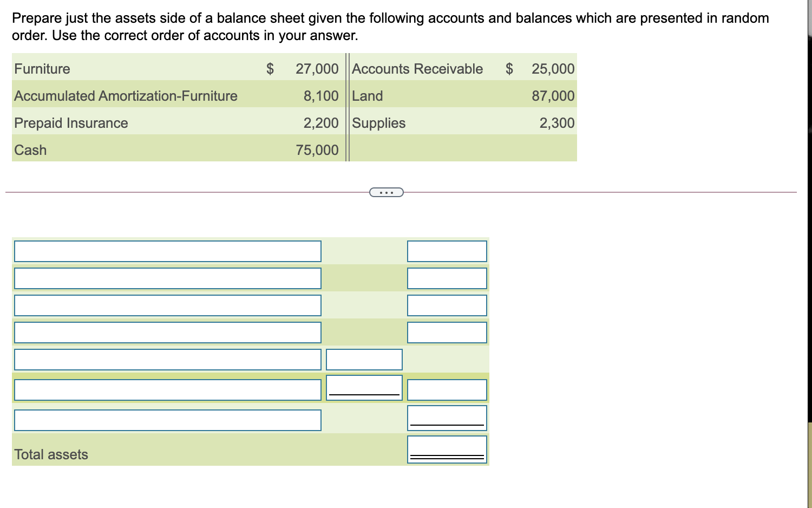The height and width of the screenshot is (508, 812).
Task: Click the second account name input field
Action: [x=167, y=278]
